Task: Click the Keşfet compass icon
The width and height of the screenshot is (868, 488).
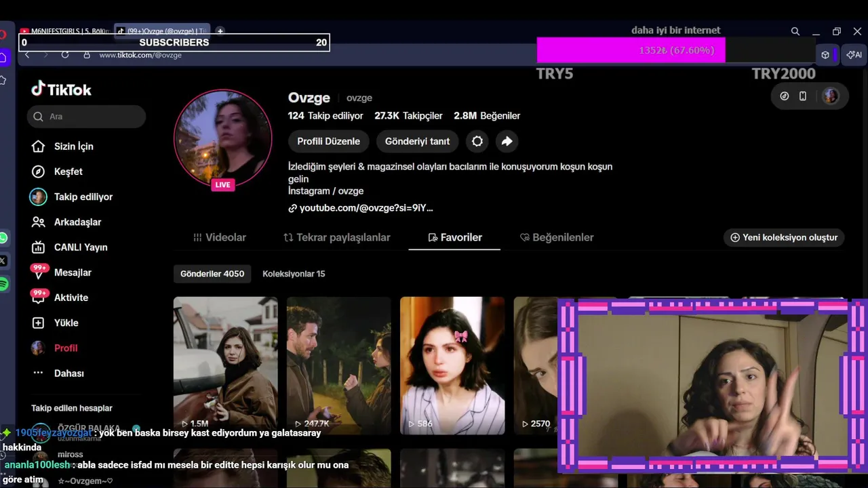Action: (x=38, y=171)
